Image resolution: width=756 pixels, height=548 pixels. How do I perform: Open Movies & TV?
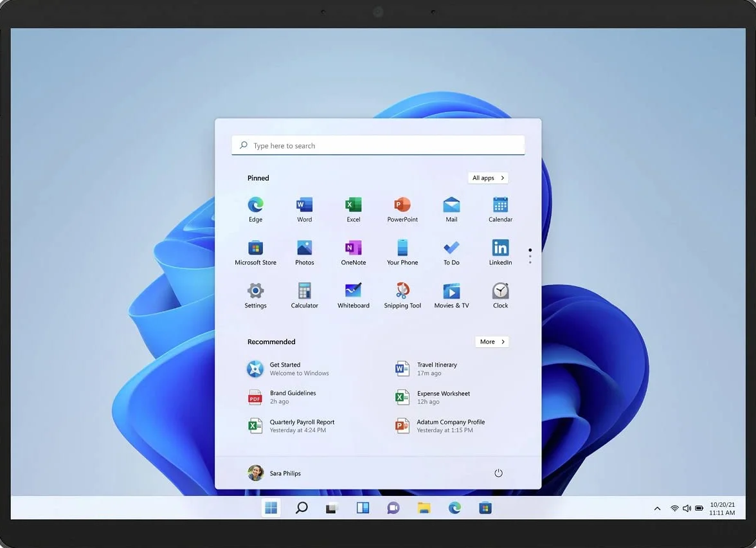[x=451, y=295]
